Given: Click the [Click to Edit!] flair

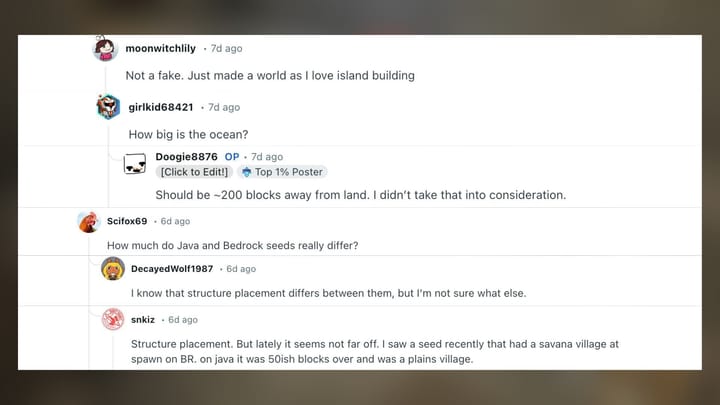Looking at the screenshot, I should pyautogui.click(x=194, y=172).
